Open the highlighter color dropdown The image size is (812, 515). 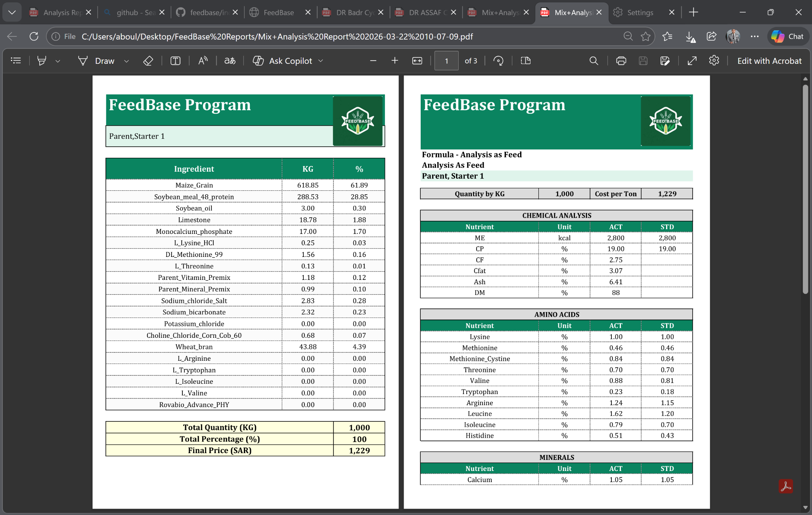pos(58,61)
